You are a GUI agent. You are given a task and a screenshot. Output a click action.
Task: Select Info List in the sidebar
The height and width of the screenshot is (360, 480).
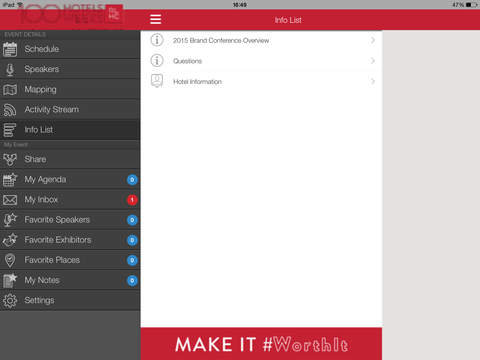70,130
